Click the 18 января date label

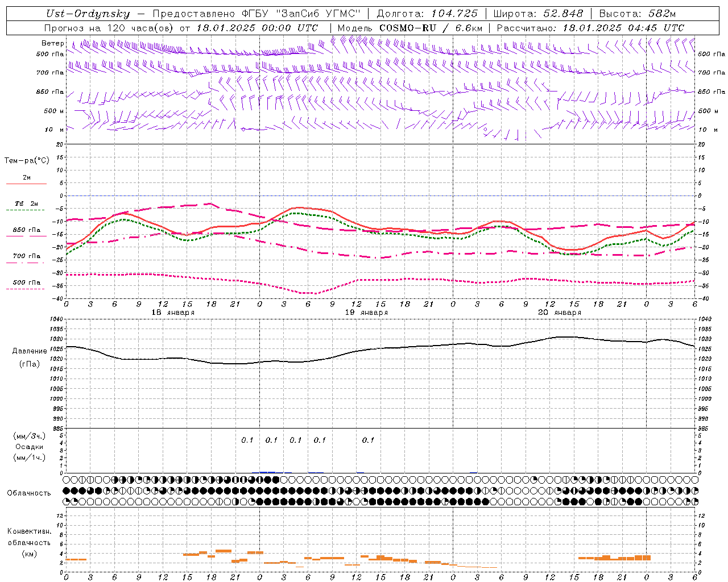[173, 313]
